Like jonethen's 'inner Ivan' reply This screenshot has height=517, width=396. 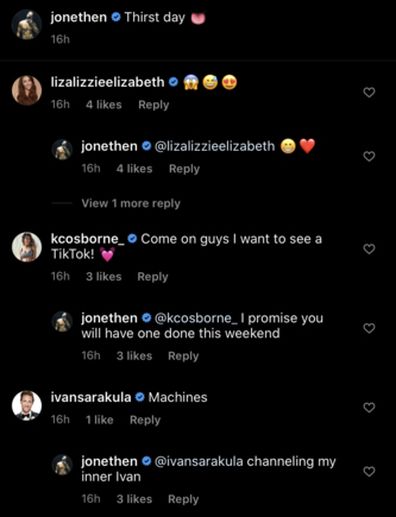click(369, 472)
